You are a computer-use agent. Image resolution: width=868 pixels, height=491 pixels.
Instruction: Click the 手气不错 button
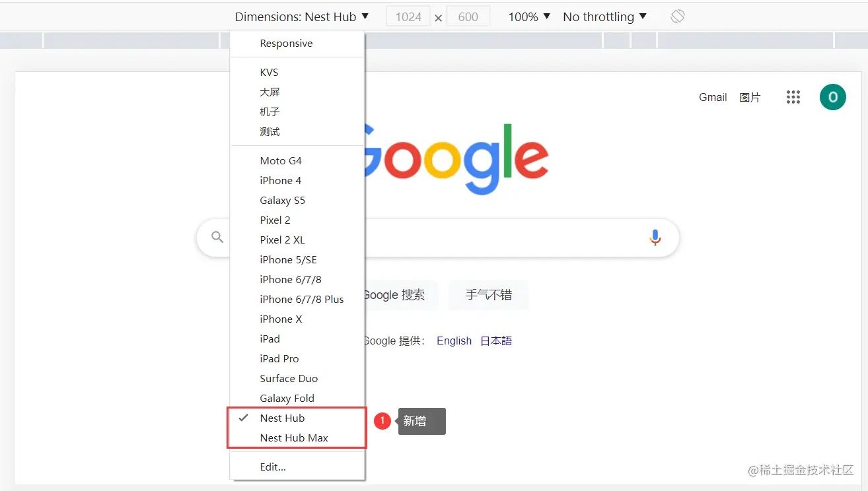pyautogui.click(x=489, y=295)
